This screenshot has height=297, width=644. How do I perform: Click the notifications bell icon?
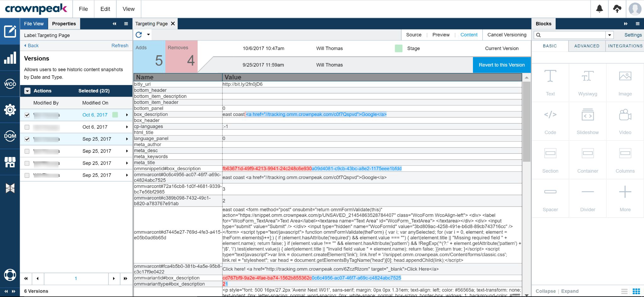click(x=600, y=9)
